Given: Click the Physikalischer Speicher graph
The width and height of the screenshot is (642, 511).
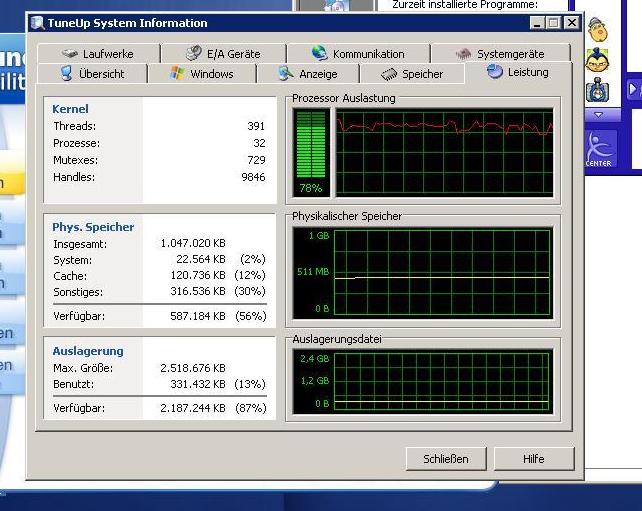Looking at the screenshot, I should [x=423, y=273].
